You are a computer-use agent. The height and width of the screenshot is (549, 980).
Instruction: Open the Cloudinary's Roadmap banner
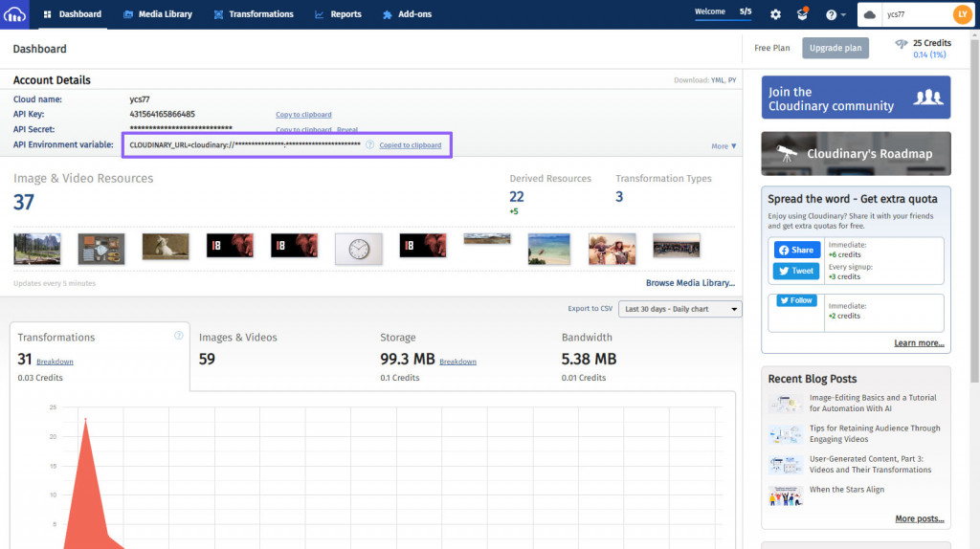pyautogui.click(x=856, y=154)
